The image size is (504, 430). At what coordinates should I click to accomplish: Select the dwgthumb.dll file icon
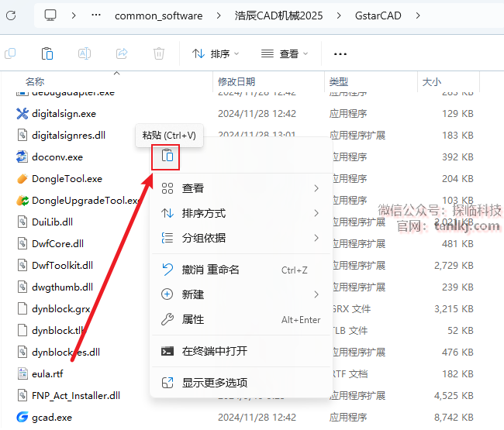tap(22, 287)
